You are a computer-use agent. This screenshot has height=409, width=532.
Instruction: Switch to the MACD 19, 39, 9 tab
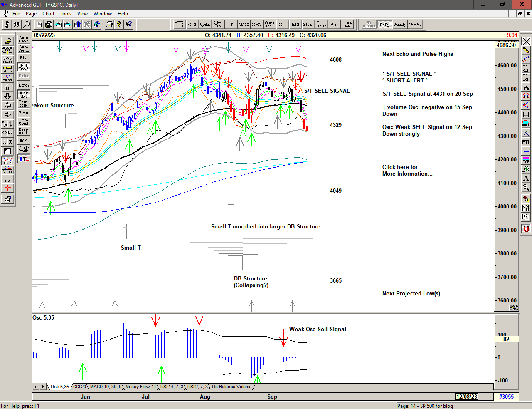click(x=106, y=387)
